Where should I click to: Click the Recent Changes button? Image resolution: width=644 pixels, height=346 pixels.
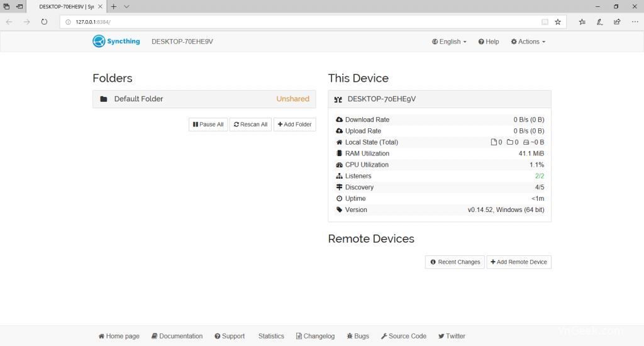point(455,262)
